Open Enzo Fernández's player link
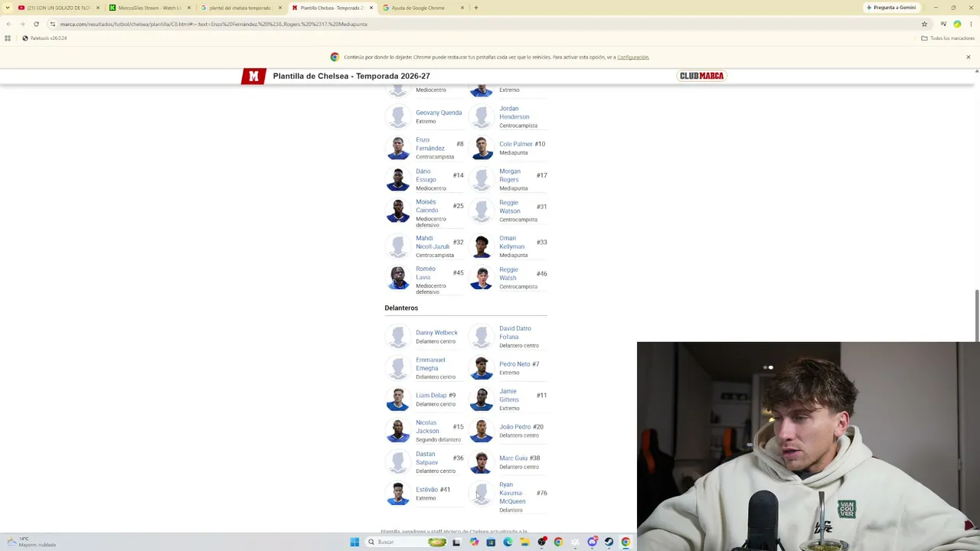 430,144
